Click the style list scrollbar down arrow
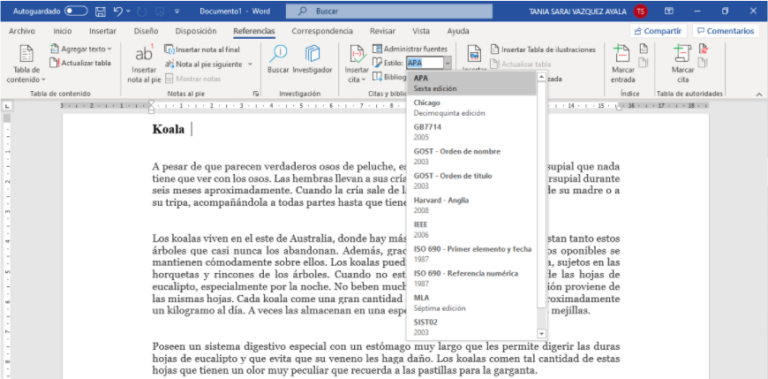768x379 pixels. click(541, 334)
